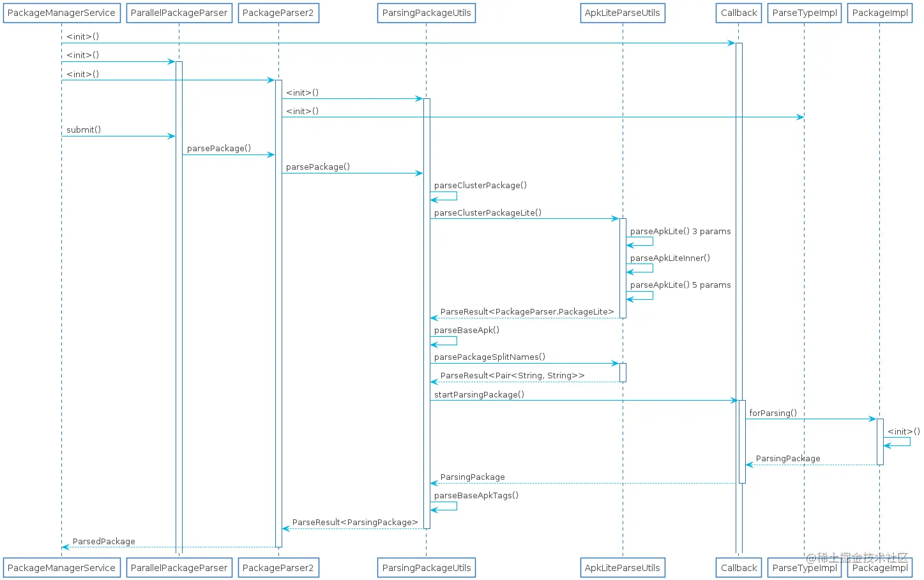Click the bottom Callback participant box
This screenshot has height=580, width=924.
739,568
